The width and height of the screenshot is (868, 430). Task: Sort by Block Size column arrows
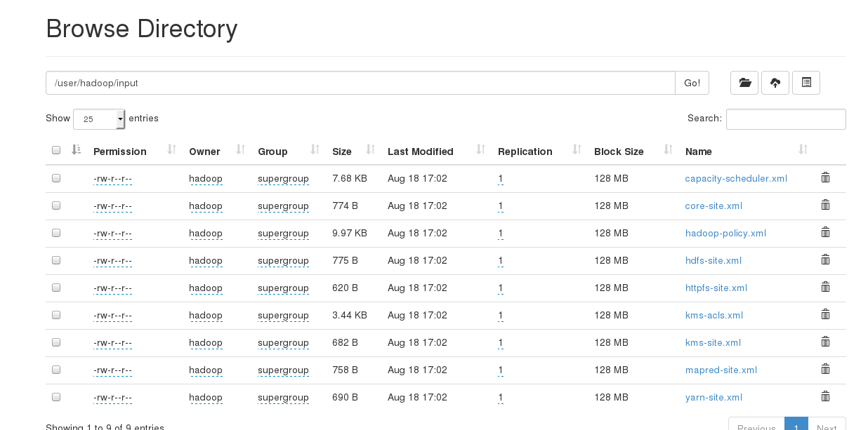point(668,149)
